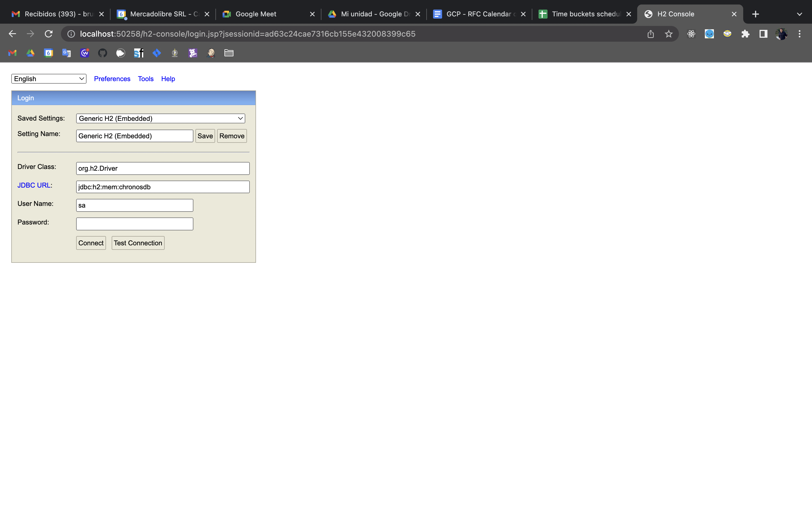
Task: Open the Google Translate bookmark icon
Action: point(67,53)
